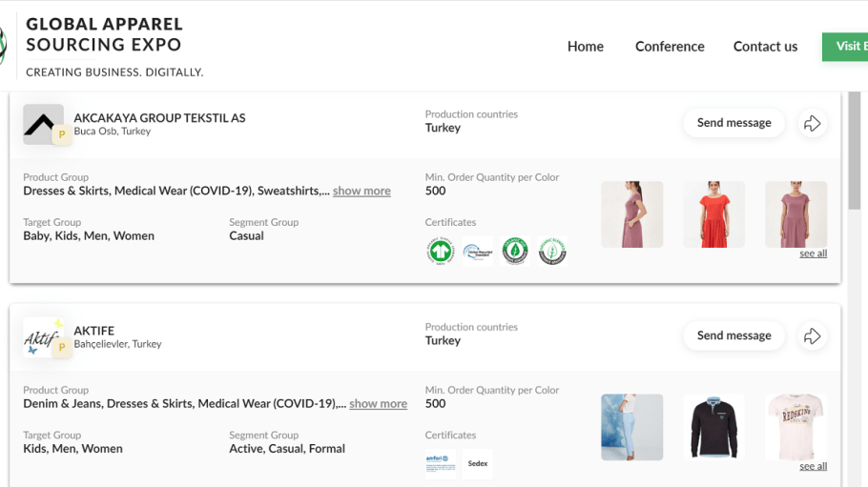Open the Sedex certificate icon
The width and height of the screenshot is (868, 487).
point(478,464)
